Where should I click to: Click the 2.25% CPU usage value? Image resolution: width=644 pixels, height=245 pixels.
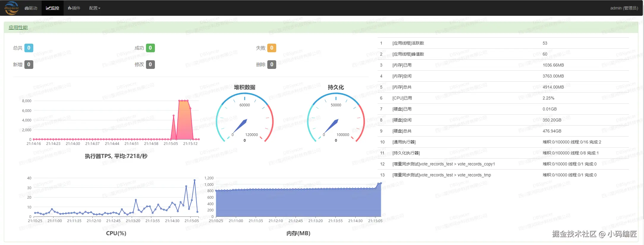tap(549, 98)
